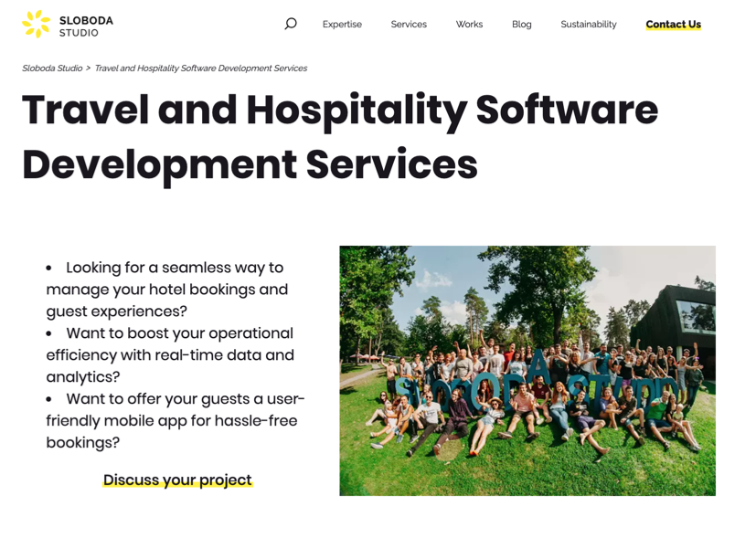Open the site search magnifier icon
Image resolution: width=756 pixels, height=538 pixels.
[x=290, y=23]
